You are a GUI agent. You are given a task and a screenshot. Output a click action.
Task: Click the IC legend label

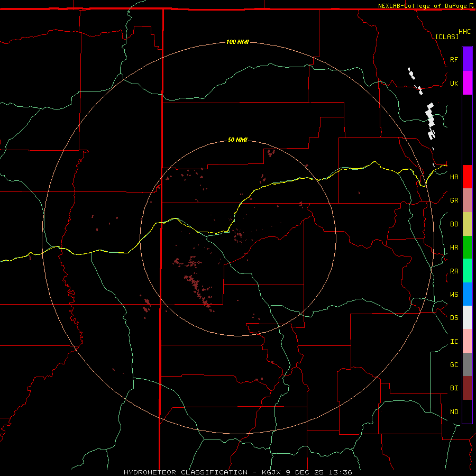454,342
